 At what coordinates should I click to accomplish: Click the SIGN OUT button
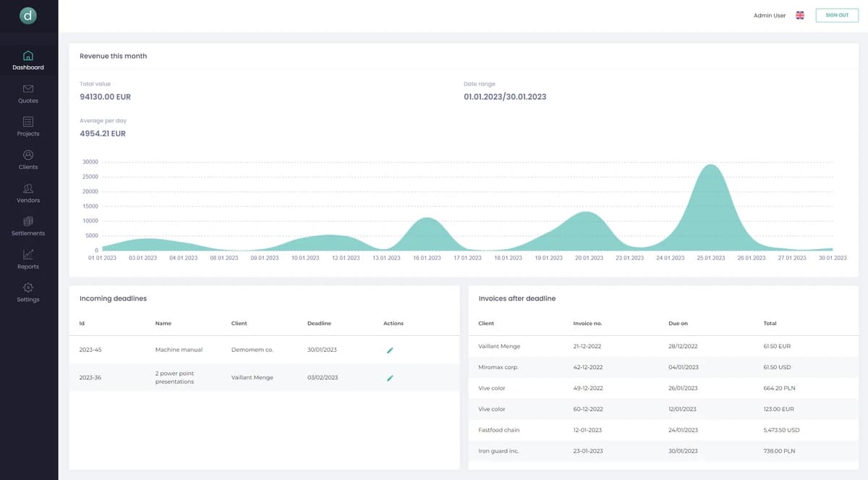coord(836,14)
